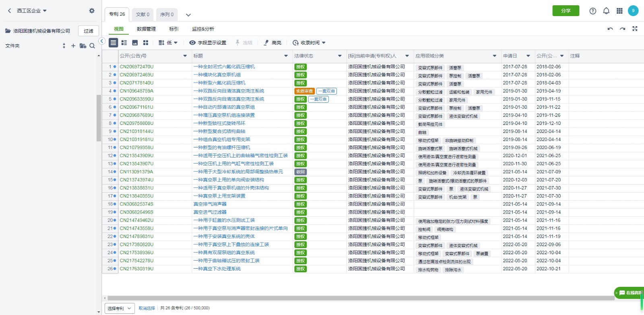Open title 一种真空下水处理系统
The width and height of the screenshot is (644, 315).
coord(217,269)
